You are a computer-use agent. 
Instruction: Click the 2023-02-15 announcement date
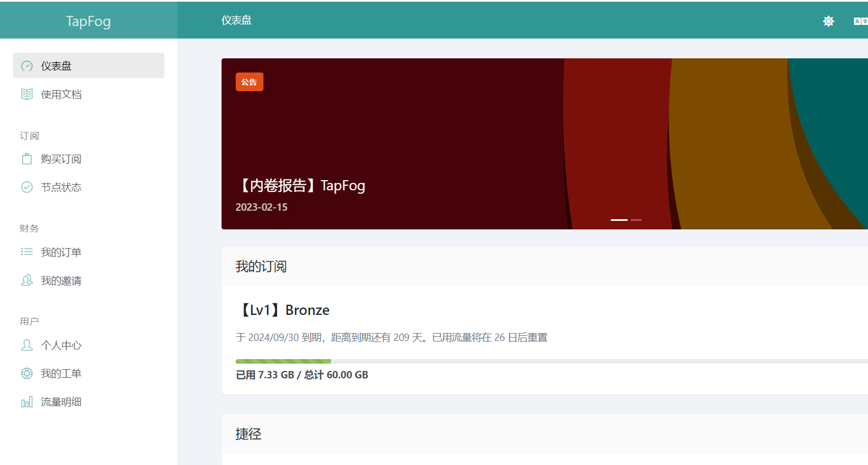[262, 207]
